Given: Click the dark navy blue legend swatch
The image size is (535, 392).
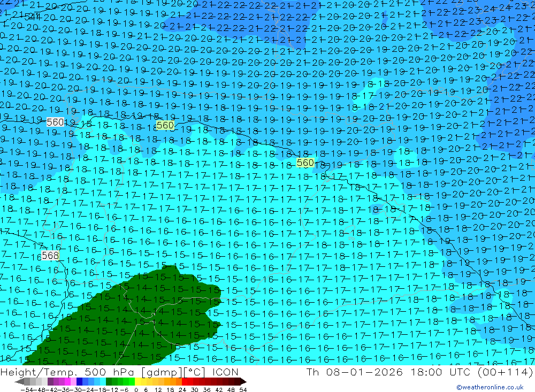Looking at the screenshot, I should 80,381.
